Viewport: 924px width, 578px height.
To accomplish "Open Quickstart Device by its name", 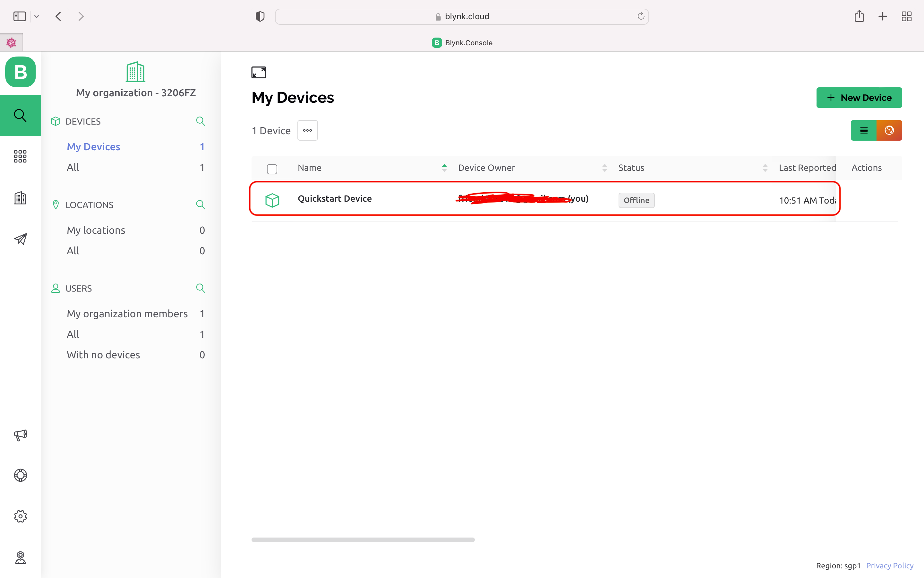I will click(335, 198).
